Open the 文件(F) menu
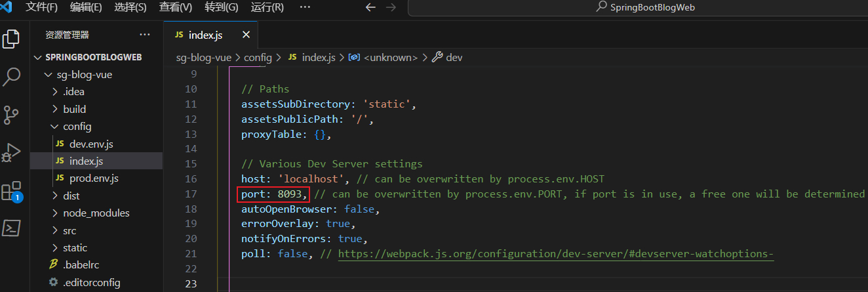 [41, 7]
